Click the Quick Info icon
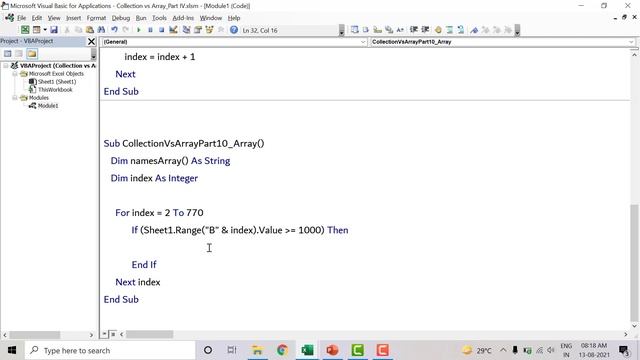 (377, 30)
